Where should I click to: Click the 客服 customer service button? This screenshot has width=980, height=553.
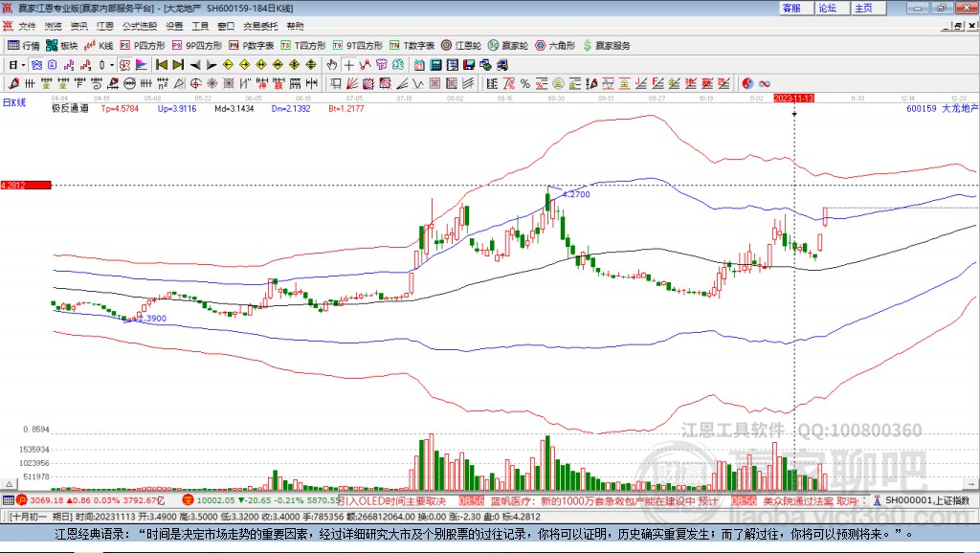click(791, 8)
